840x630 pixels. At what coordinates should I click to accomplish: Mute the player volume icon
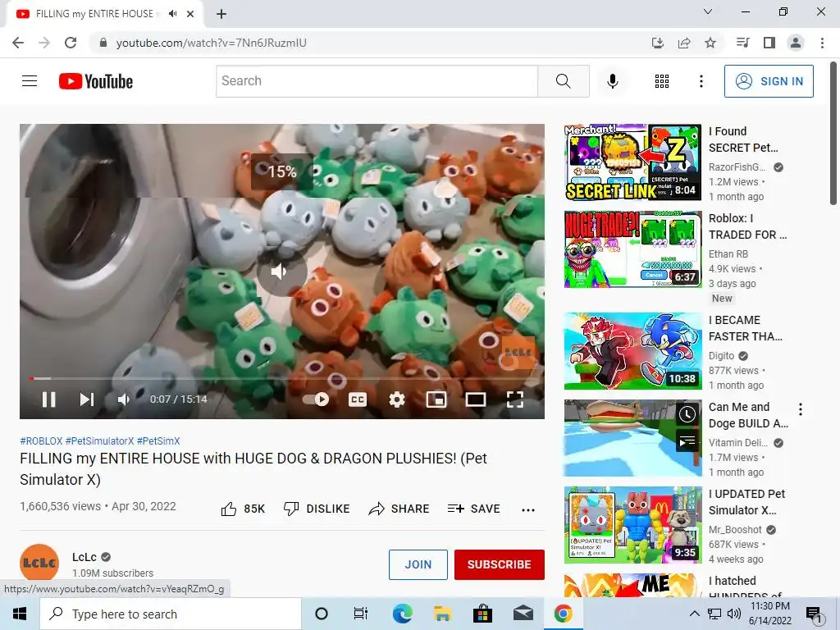click(124, 399)
